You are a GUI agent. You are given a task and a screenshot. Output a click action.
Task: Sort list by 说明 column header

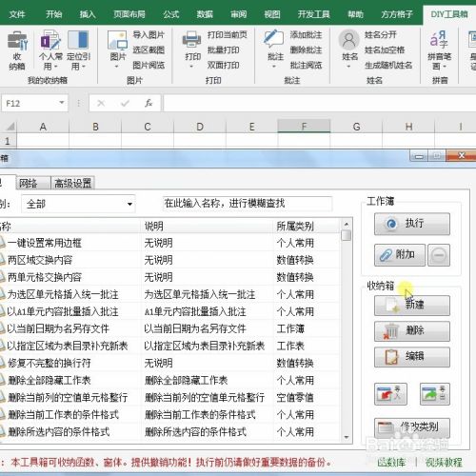207,227
